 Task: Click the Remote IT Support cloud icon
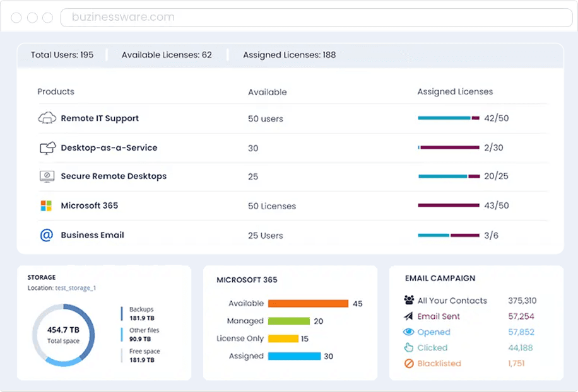[x=47, y=118]
